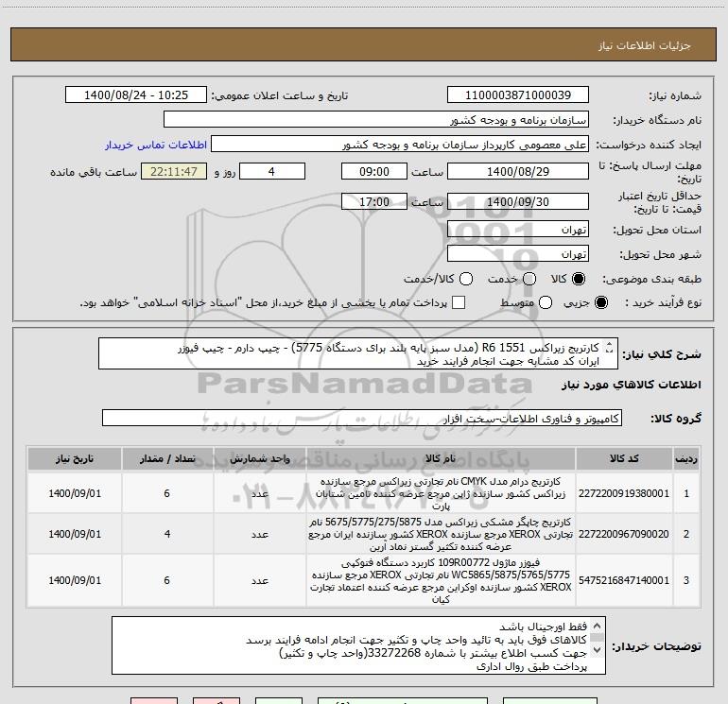Click the unit عدد in row 3
This screenshot has height=704, width=728.
click(260, 580)
